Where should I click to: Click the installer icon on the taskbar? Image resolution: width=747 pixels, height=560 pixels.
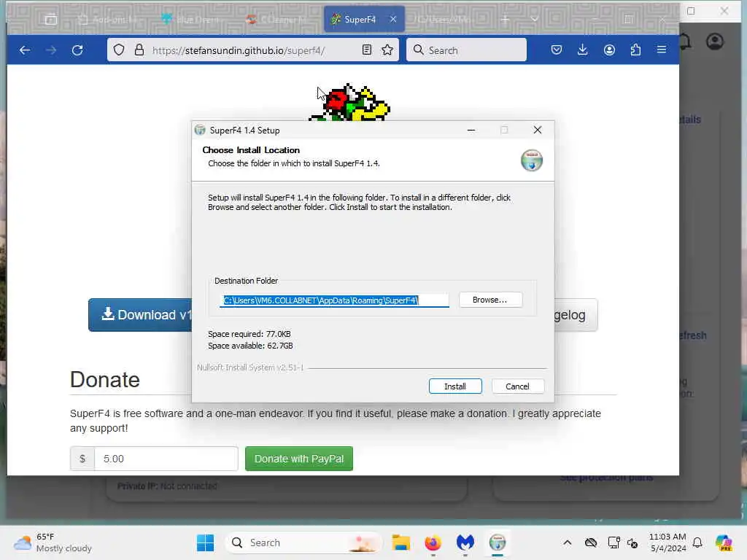click(498, 542)
